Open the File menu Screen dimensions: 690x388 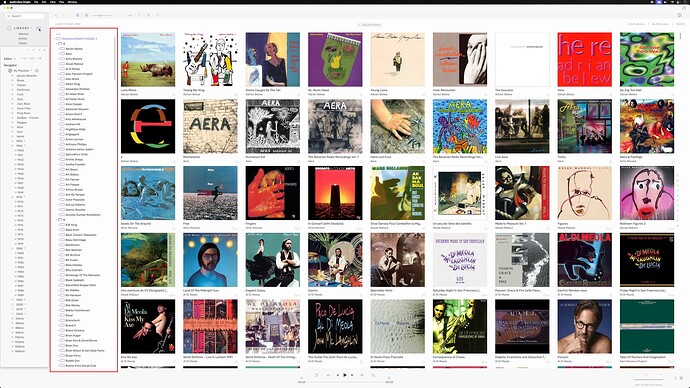(x=36, y=2)
